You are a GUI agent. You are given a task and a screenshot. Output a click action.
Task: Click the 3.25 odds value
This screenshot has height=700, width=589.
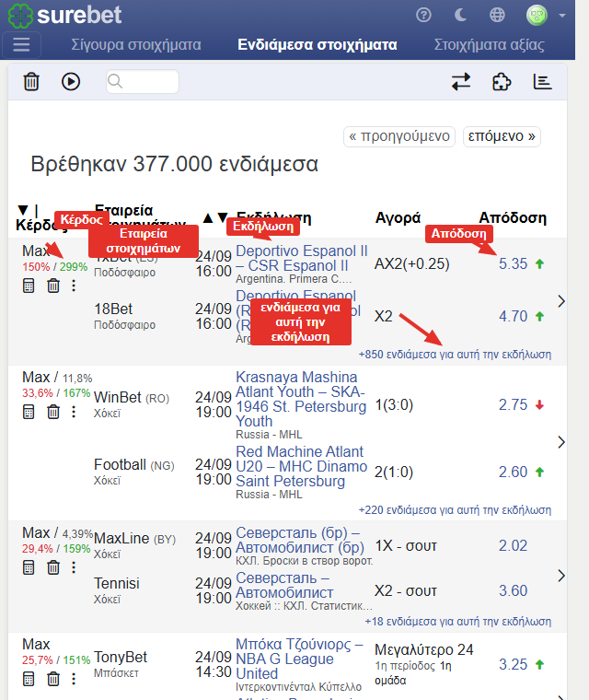point(513,664)
